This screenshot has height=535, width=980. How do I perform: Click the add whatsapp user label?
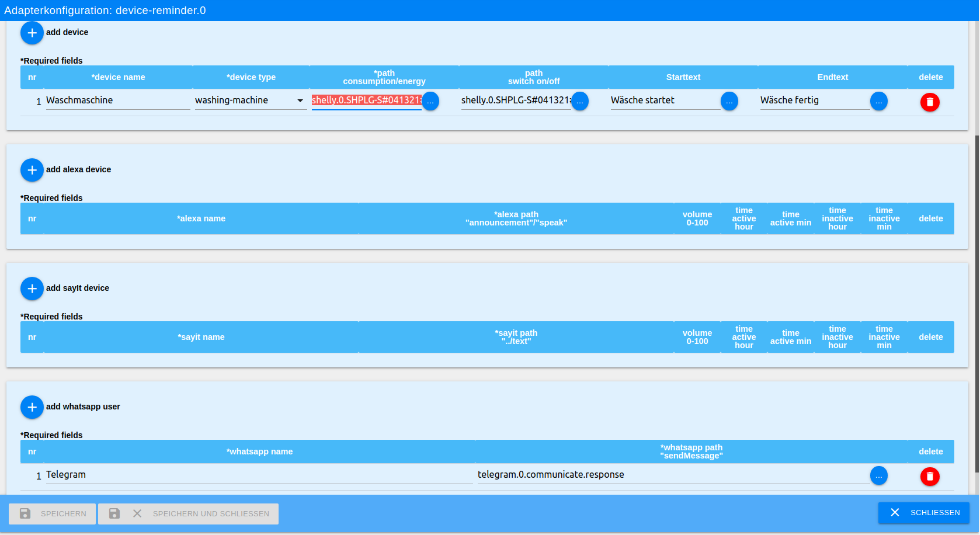point(83,407)
